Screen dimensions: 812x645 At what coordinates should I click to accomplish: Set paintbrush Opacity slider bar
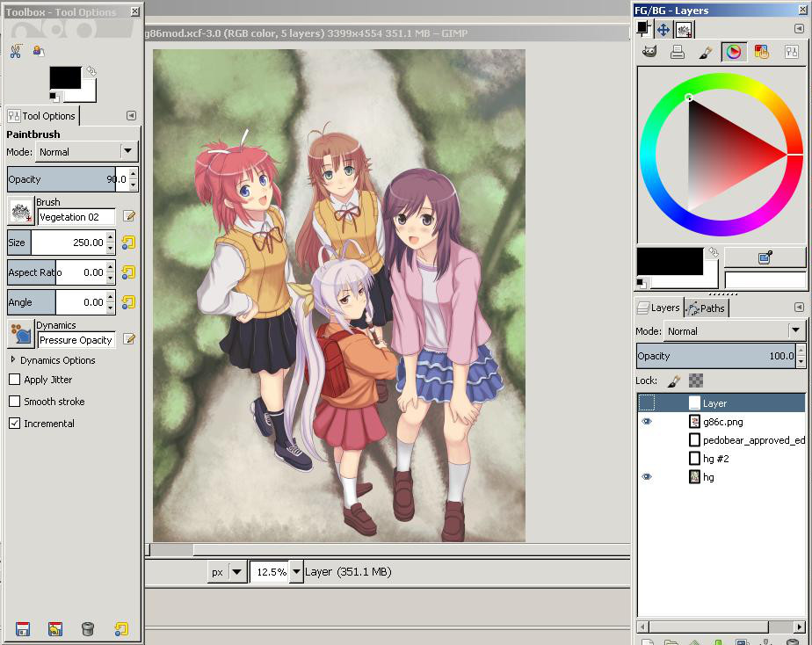(68, 179)
